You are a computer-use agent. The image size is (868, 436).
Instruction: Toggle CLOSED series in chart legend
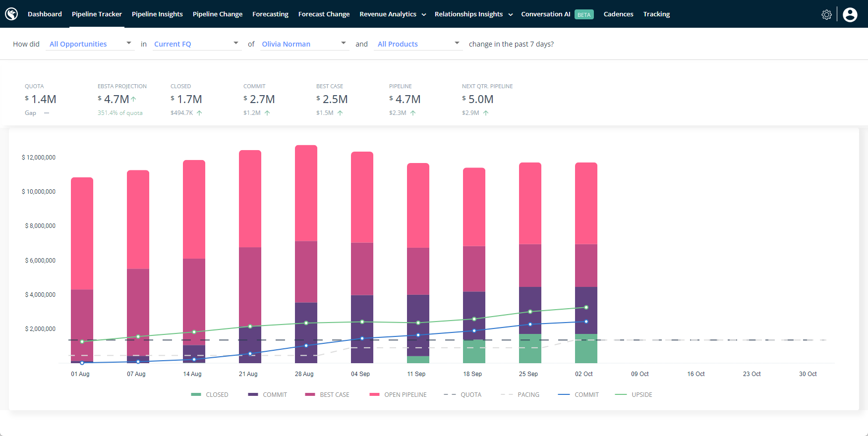coord(210,395)
